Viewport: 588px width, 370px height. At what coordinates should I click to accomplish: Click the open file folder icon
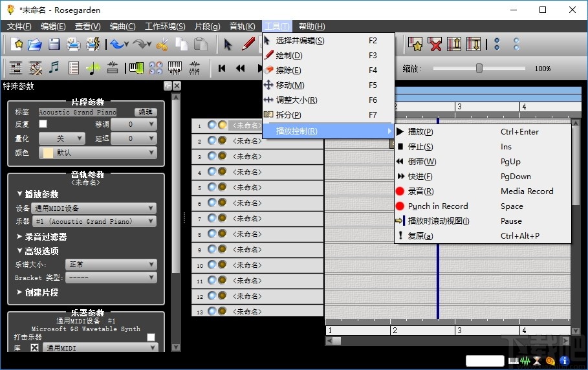click(35, 45)
